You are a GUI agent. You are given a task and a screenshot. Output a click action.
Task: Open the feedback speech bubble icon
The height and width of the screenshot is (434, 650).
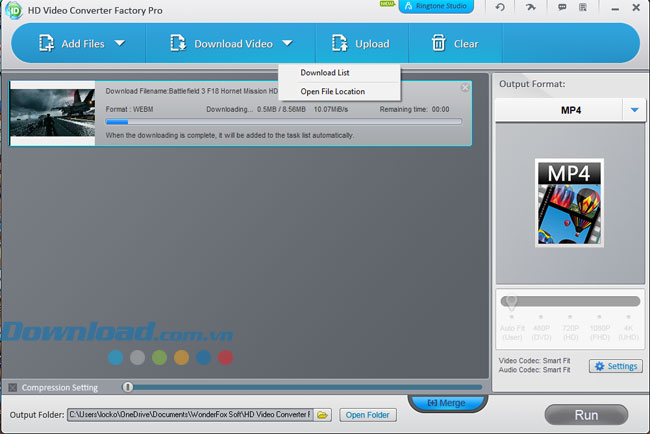pos(562,7)
